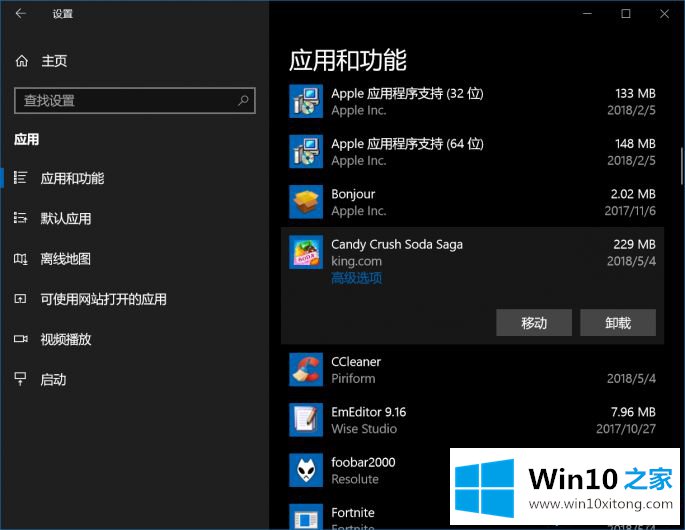Image resolution: width=685 pixels, height=530 pixels.
Task: Go back using the back arrow
Action: (21, 14)
